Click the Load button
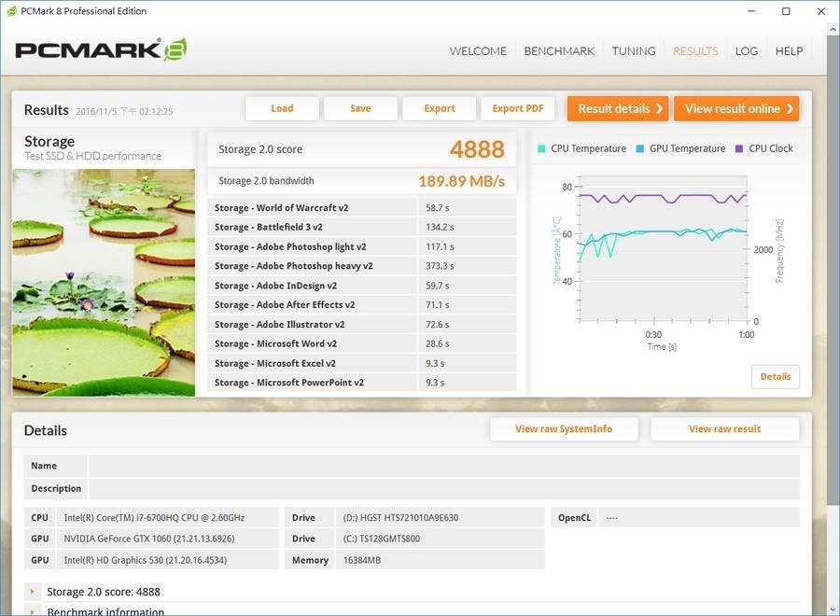 (282, 108)
